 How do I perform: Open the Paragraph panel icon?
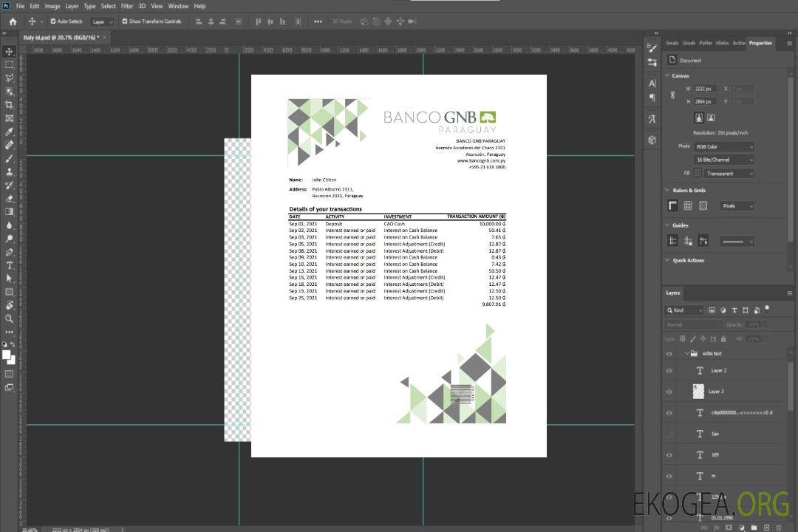pos(652,98)
